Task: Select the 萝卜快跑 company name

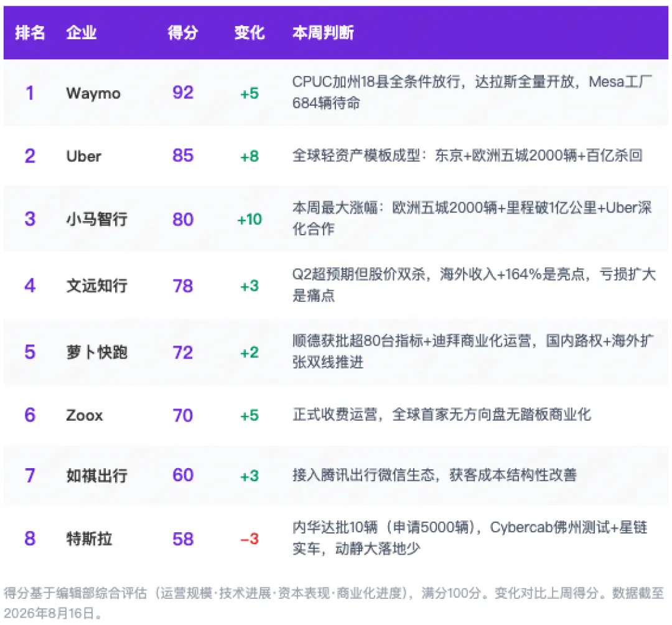Action: tap(97, 352)
